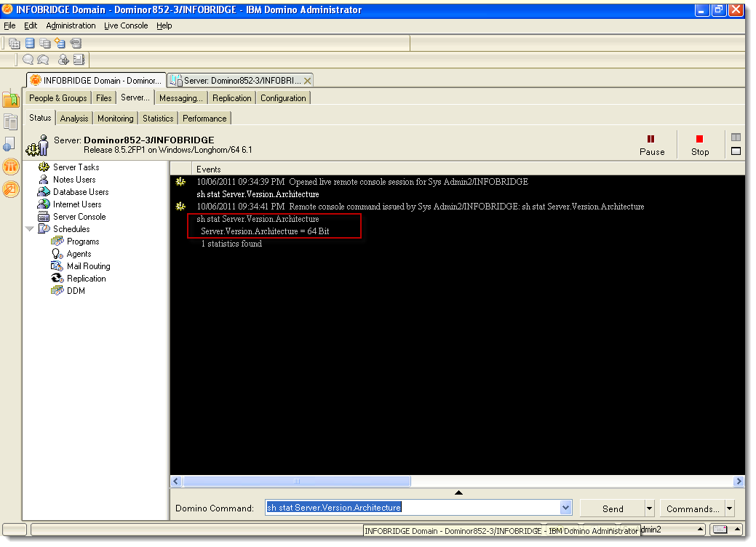
Task: Click the Send button
Action: tap(613, 508)
